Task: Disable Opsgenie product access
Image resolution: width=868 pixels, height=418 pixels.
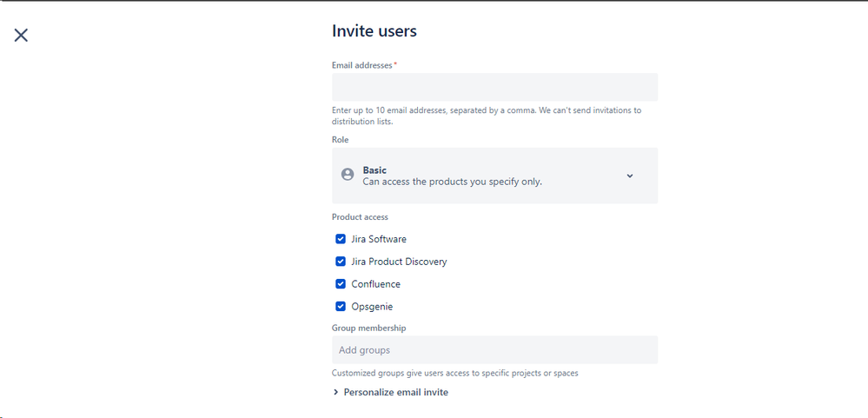Action: pos(341,306)
